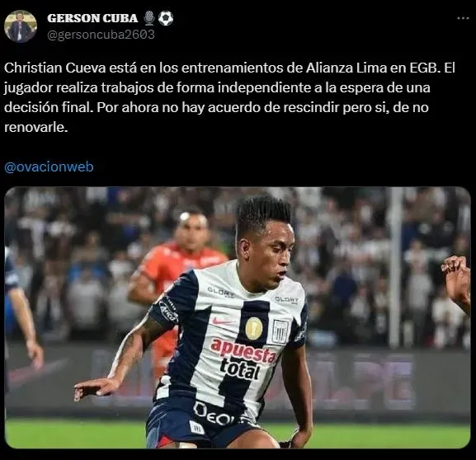Open the three-dot more options menu
The image size is (476, 460).
[x=463, y=18]
